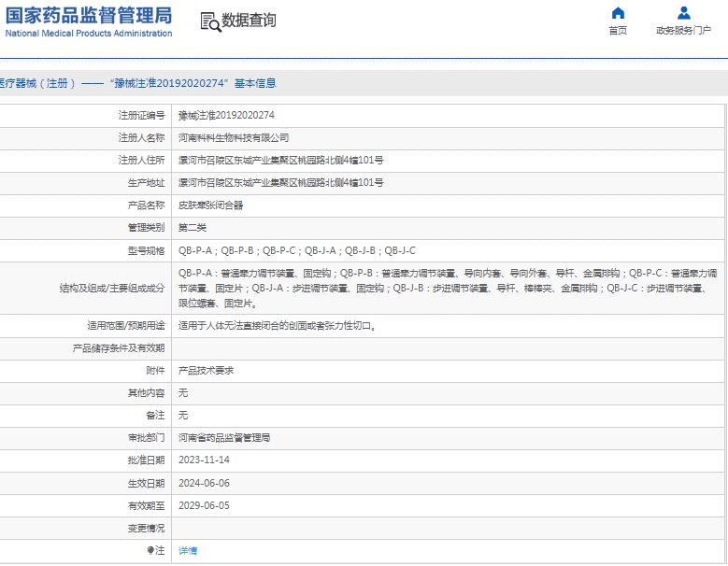Image resolution: width=728 pixels, height=566 pixels.
Task: Click the 注册证编号 row label
Action: pyautogui.click(x=142, y=116)
